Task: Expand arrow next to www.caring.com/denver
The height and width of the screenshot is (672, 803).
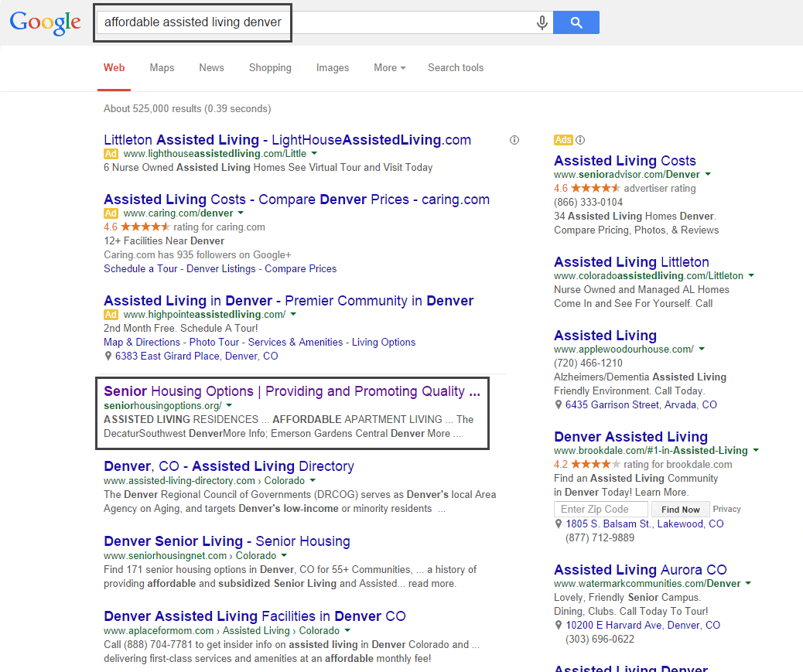Action: 241,213
